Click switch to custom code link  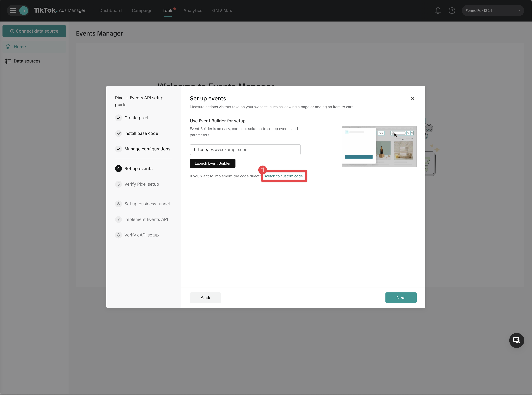click(284, 176)
